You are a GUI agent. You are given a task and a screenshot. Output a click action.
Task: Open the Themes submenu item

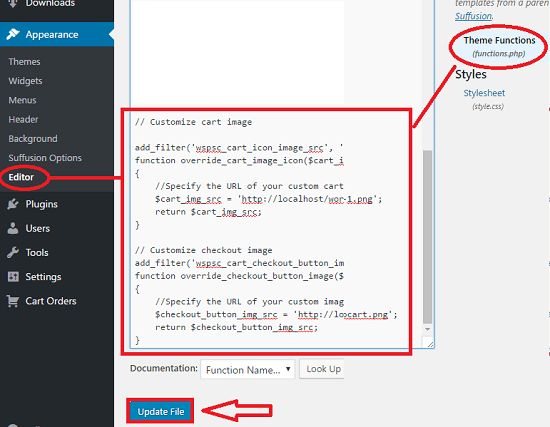pos(24,62)
